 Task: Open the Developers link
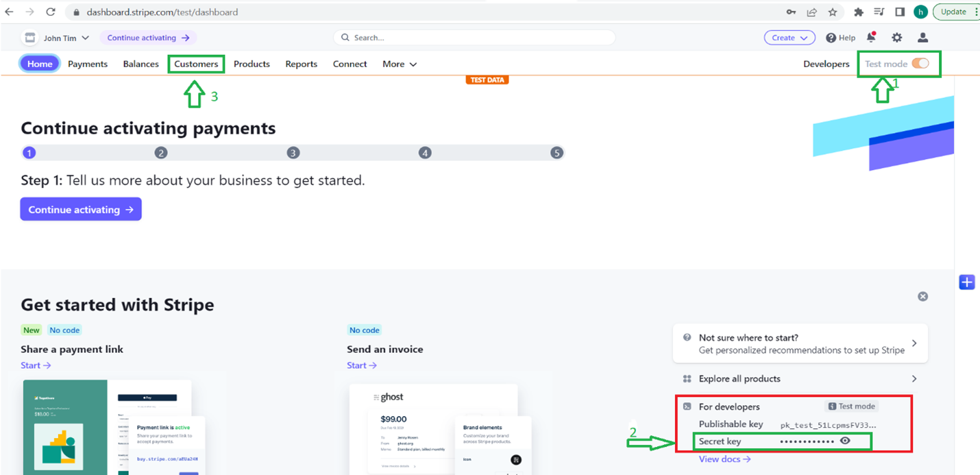pyautogui.click(x=826, y=64)
